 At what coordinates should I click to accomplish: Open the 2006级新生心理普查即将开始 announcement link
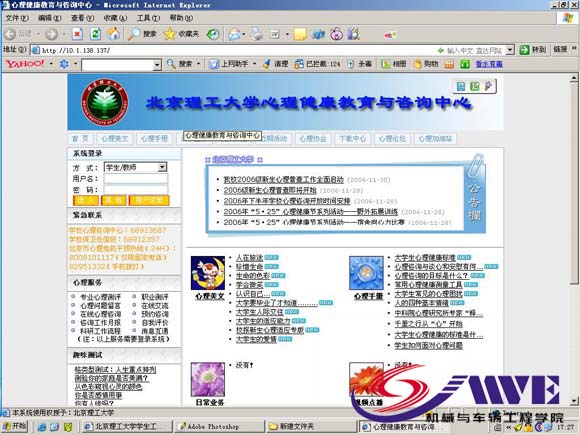pyautogui.click(x=270, y=190)
